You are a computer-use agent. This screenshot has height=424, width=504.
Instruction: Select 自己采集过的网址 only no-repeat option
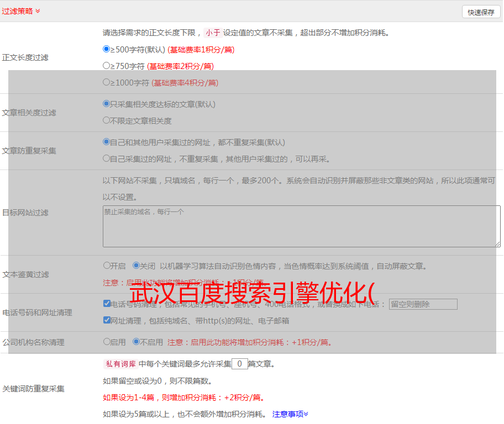click(107, 158)
